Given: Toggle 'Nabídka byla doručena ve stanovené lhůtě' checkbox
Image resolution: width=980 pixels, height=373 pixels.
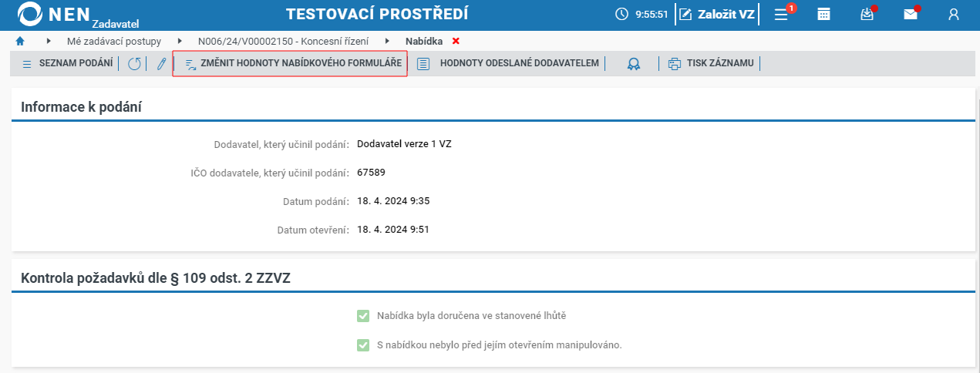Looking at the screenshot, I should click(363, 316).
